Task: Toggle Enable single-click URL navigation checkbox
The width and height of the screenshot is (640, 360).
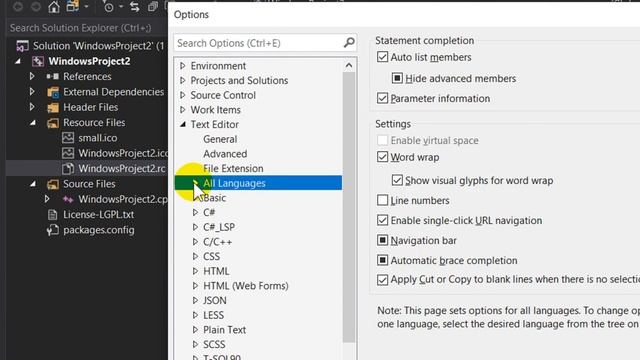Action: tap(382, 220)
